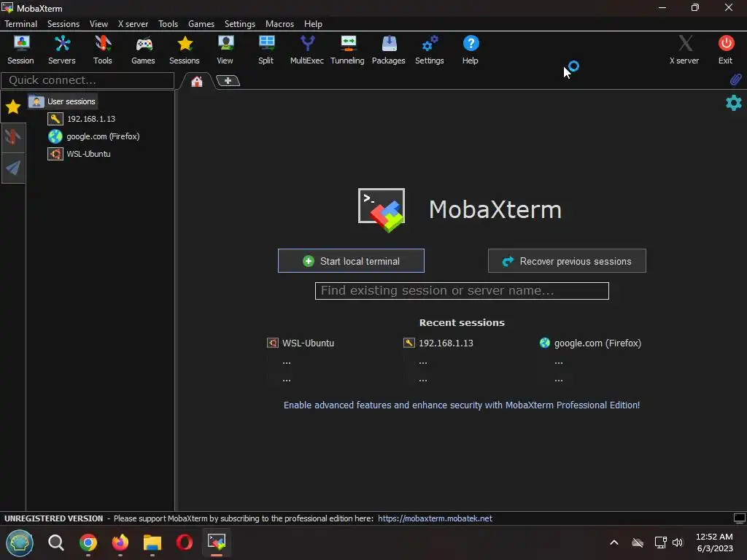
Task: Open the View toolbar icon
Action: 225,50
